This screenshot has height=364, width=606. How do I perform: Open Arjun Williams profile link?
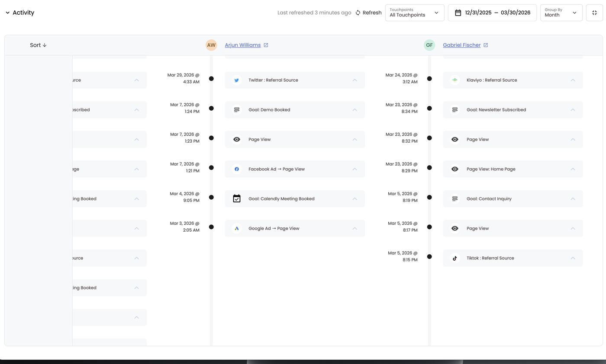[242, 45]
